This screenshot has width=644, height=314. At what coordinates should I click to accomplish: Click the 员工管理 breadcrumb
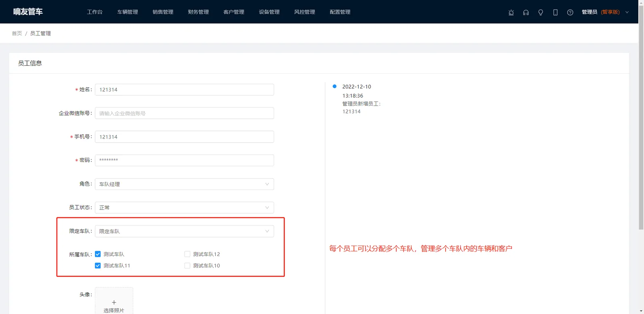[x=41, y=33]
